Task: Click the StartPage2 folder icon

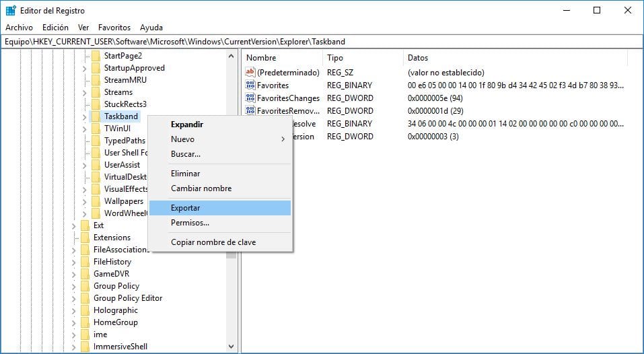Action: point(96,56)
